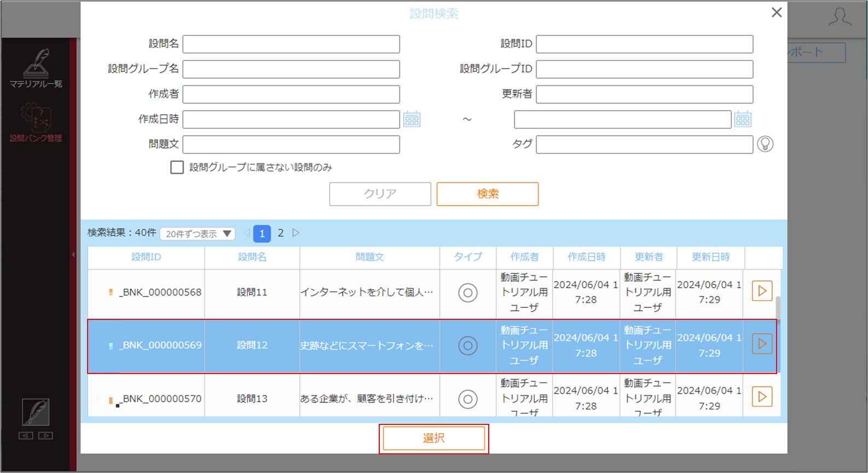Click the partially hidden ポート button behind the dialog
868x473 pixels.
[x=817, y=52]
